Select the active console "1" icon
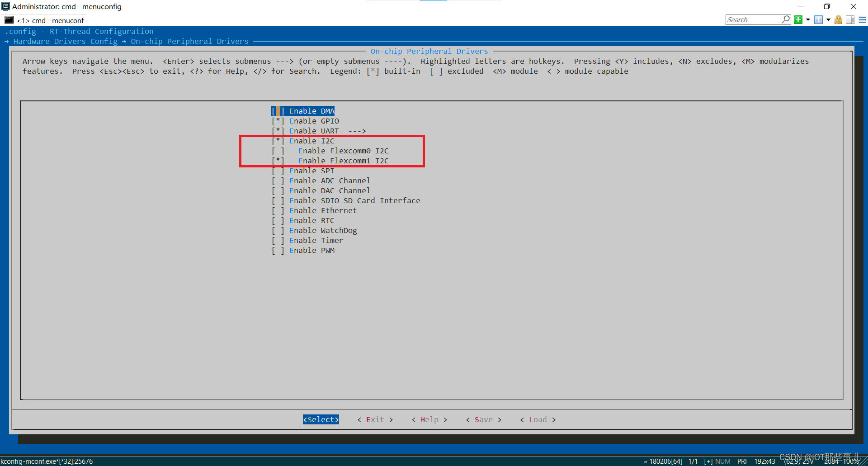 (x=818, y=19)
